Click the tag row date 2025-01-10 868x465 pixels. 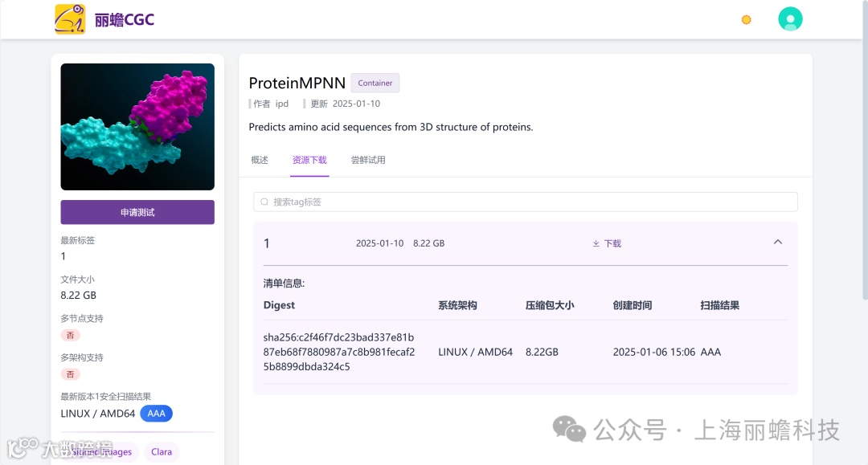tap(379, 243)
